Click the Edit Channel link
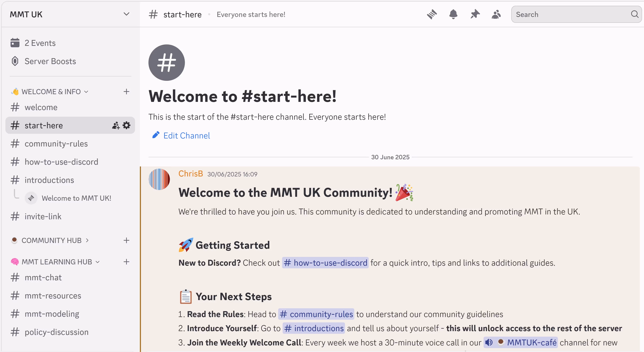The width and height of the screenshot is (644, 352). 186,136
